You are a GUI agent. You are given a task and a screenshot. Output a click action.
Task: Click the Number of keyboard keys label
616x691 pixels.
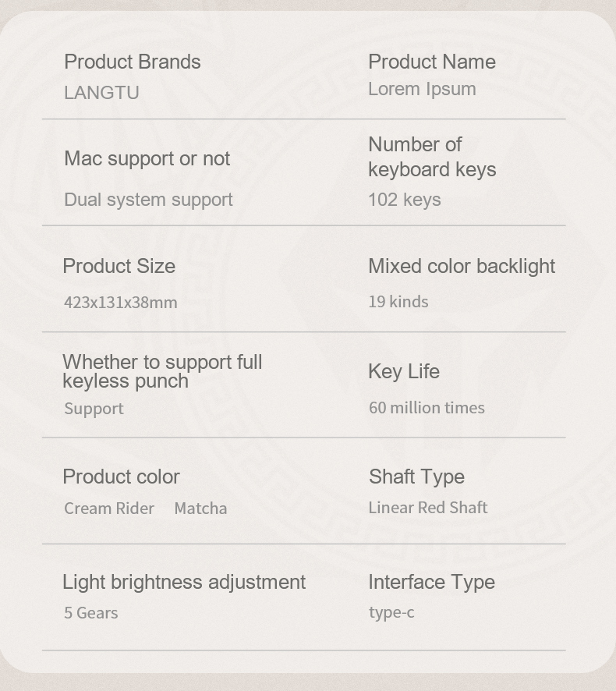(431, 157)
